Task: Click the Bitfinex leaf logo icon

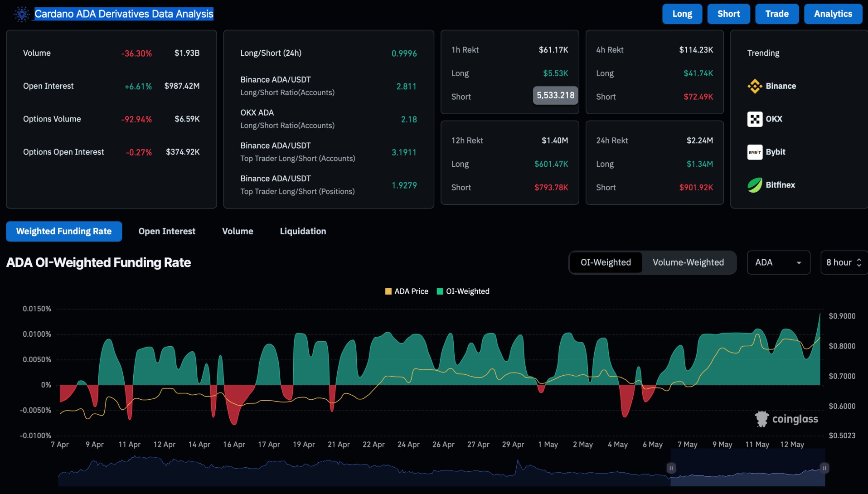Action: 755,185
